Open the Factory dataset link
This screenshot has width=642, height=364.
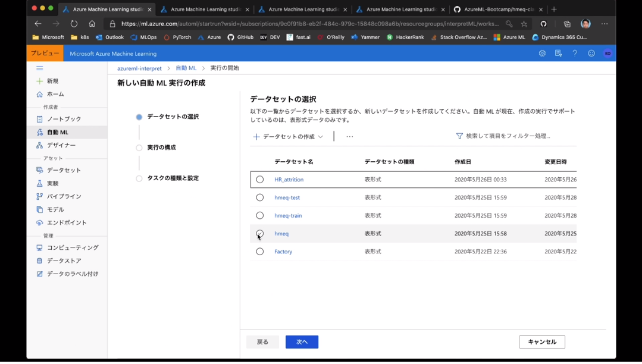[x=283, y=252]
